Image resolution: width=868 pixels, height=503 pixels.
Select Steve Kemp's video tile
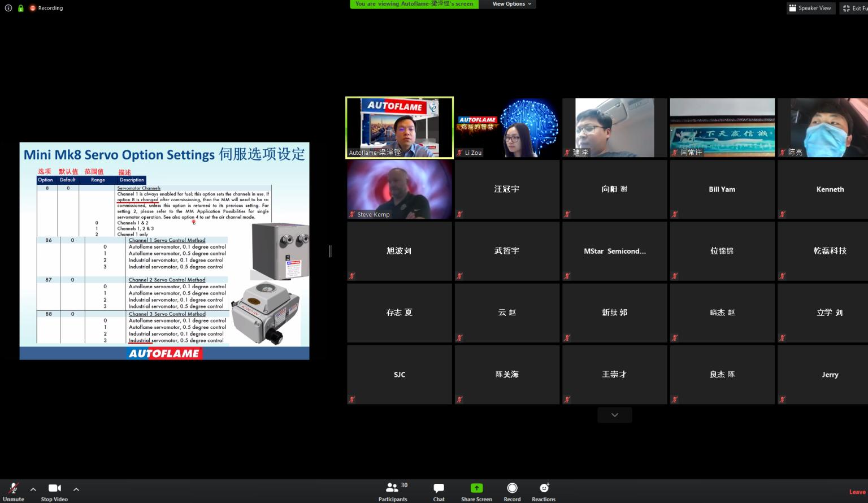click(x=399, y=189)
